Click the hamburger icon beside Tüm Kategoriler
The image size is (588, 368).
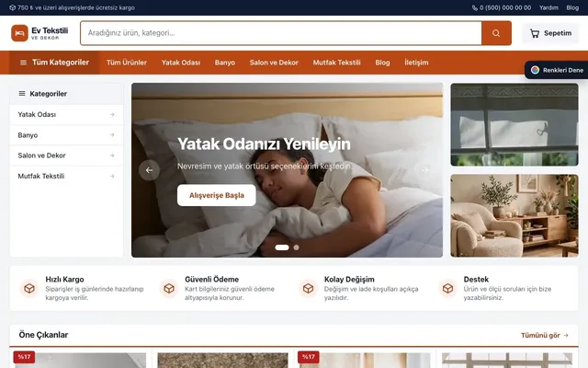23,63
